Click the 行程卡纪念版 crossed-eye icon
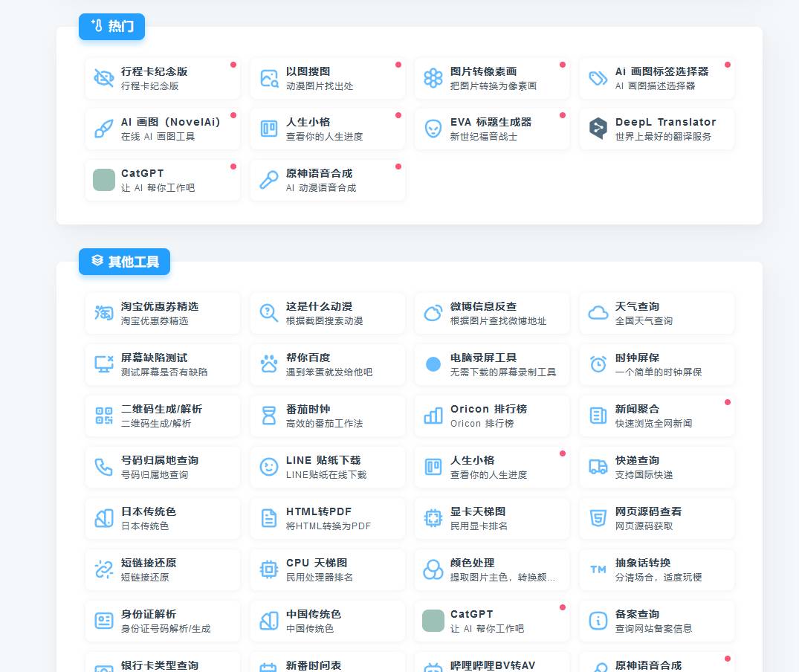Viewport: 799px width, 672px height. tap(104, 78)
